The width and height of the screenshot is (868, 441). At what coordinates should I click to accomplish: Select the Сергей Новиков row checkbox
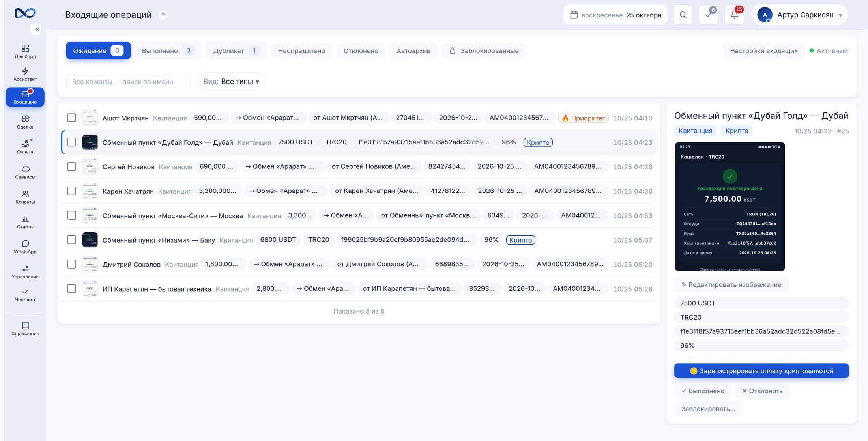coord(71,167)
